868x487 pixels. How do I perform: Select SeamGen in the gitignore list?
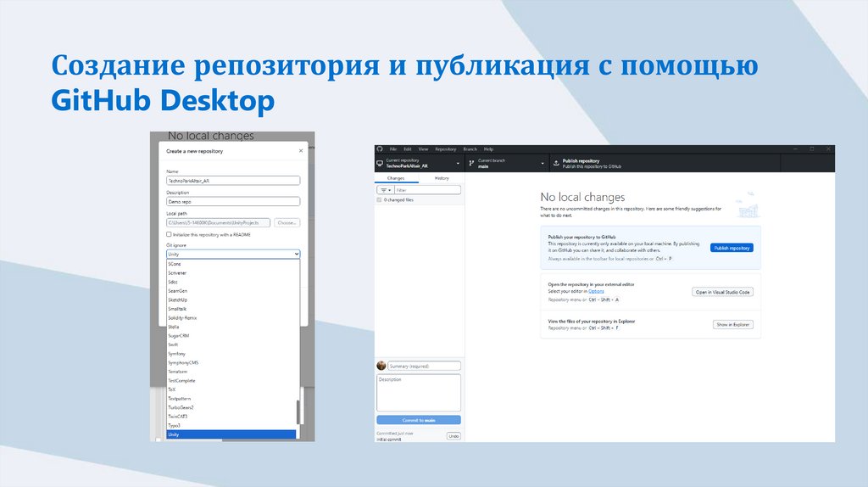[231, 291]
